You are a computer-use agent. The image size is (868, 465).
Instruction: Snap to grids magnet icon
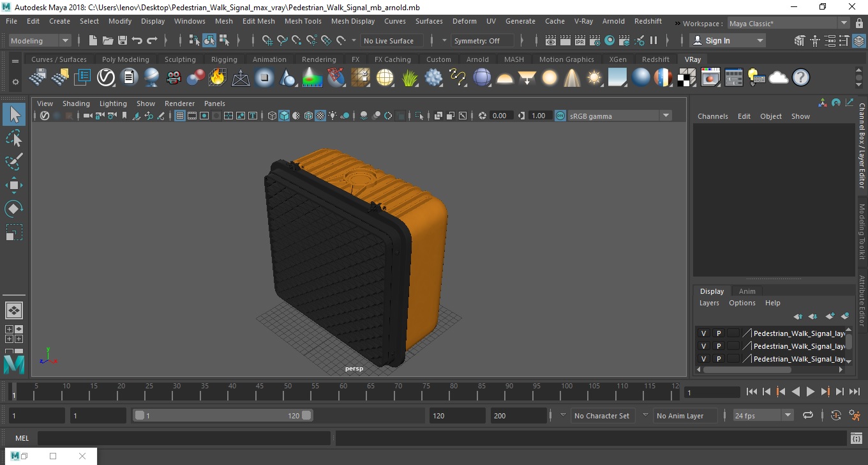click(267, 40)
